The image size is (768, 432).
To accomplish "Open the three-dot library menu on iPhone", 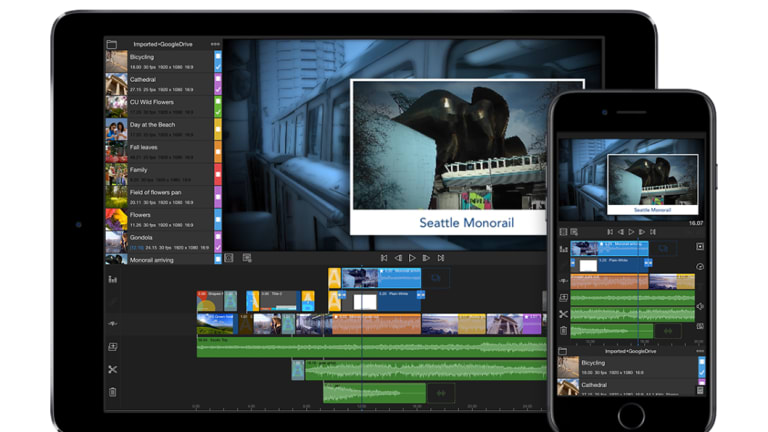I will point(700,351).
